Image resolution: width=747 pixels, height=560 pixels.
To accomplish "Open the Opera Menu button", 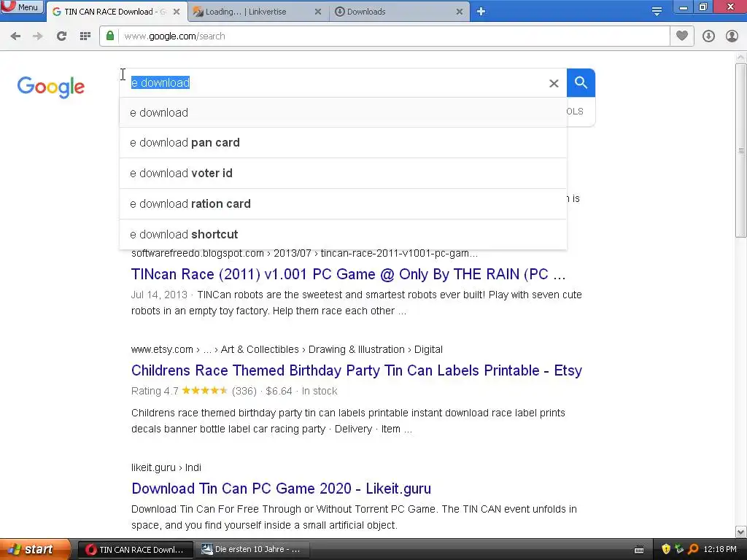I will [22, 7].
